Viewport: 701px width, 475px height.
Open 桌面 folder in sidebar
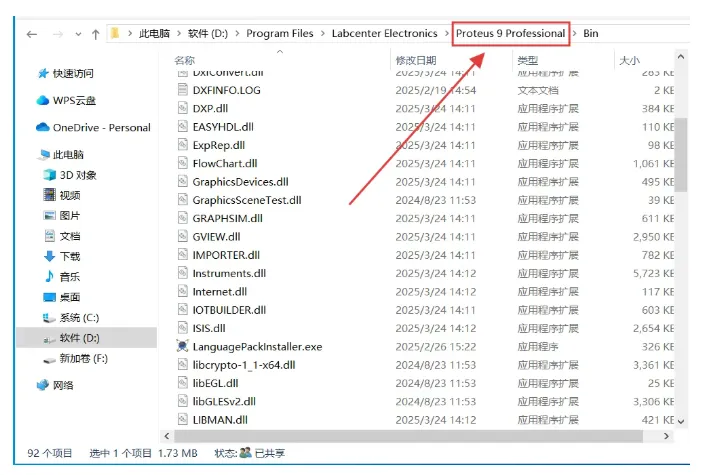coord(70,297)
